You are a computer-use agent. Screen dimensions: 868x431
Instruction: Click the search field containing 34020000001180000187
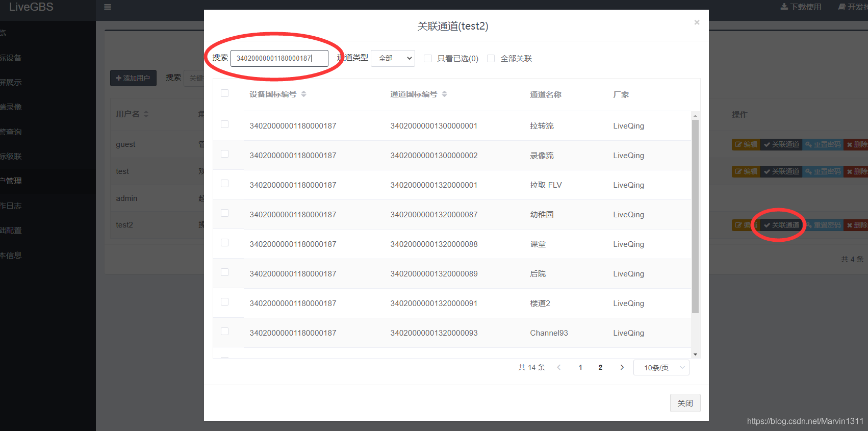[x=279, y=58]
